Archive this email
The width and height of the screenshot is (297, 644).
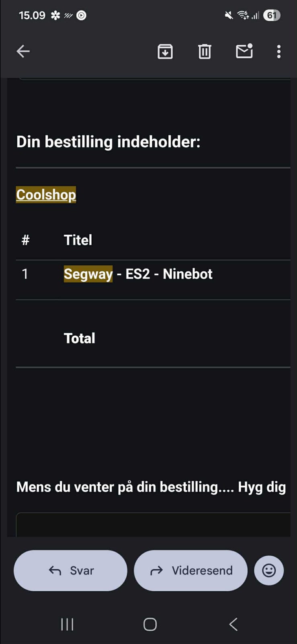pyautogui.click(x=165, y=52)
